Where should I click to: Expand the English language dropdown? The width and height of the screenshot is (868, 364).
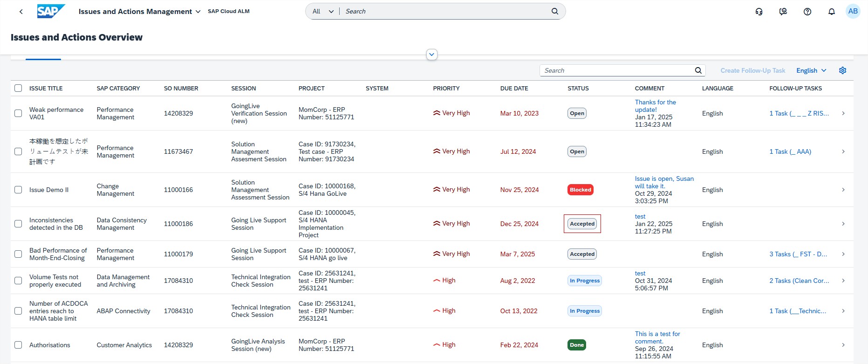(811, 70)
